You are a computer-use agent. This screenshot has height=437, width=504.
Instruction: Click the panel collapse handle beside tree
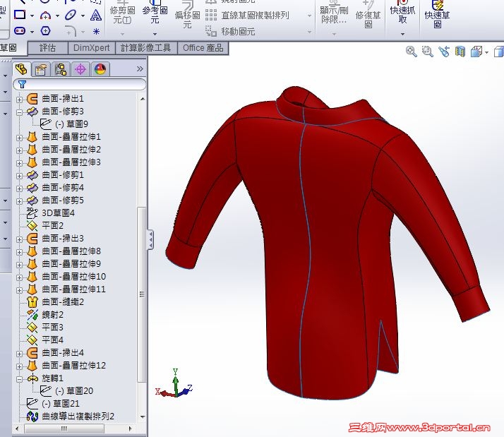click(x=150, y=239)
